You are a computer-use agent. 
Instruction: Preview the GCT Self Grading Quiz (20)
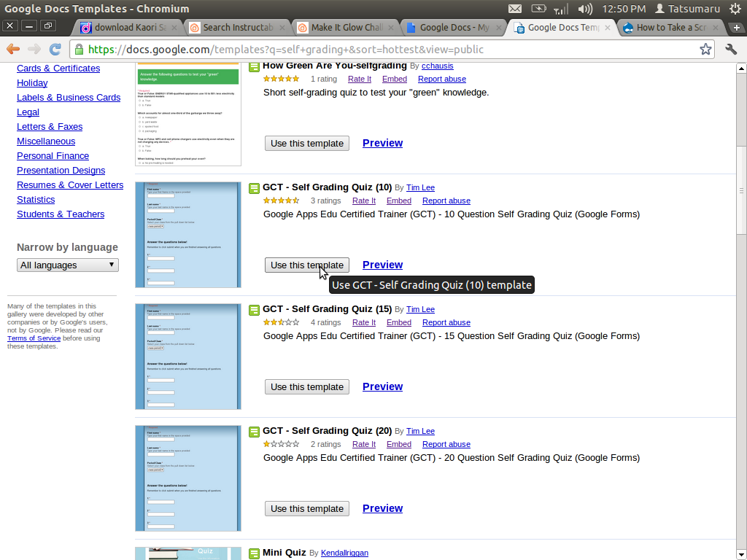pos(382,508)
